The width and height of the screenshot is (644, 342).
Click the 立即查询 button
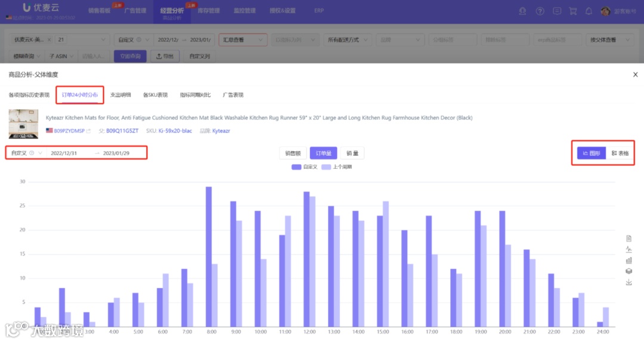pos(130,56)
